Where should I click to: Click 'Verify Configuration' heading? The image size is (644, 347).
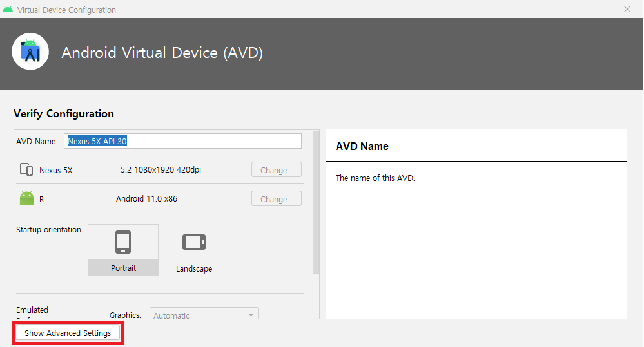coord(64,113)
